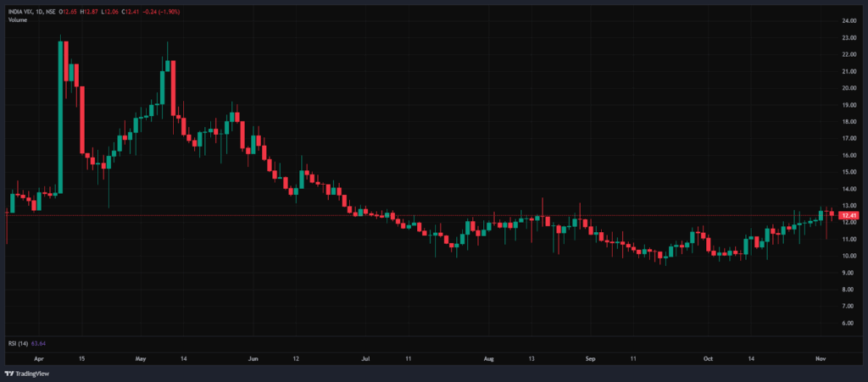
Task: Click the May label on time axis
Action: point(140,359)
